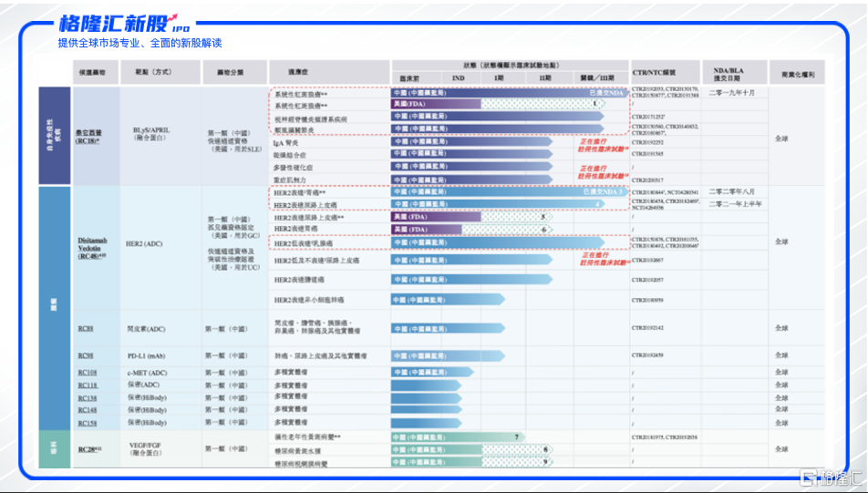
Task: Click the RC28 drug candidate in ophthalmology row
Action: tap(88, 449)
